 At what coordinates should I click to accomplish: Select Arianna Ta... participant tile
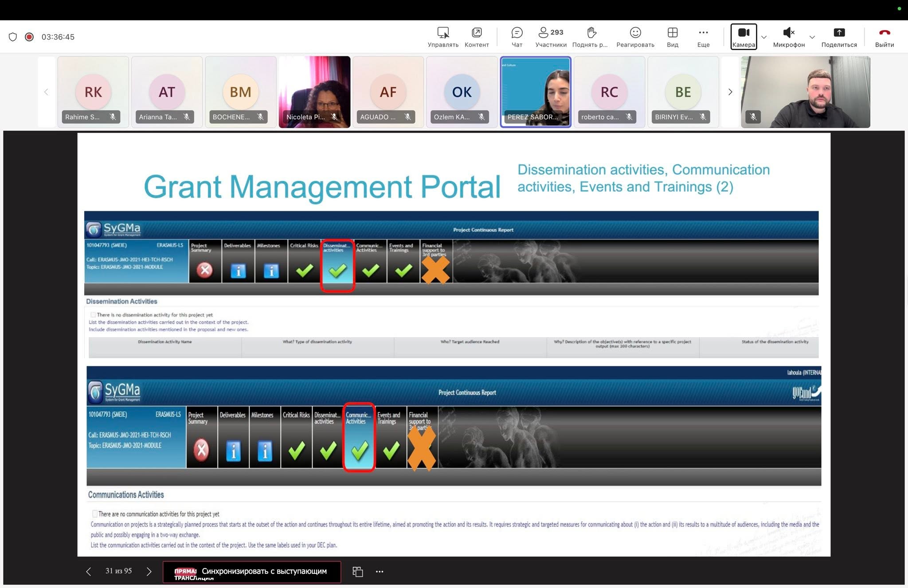(167, 92)
